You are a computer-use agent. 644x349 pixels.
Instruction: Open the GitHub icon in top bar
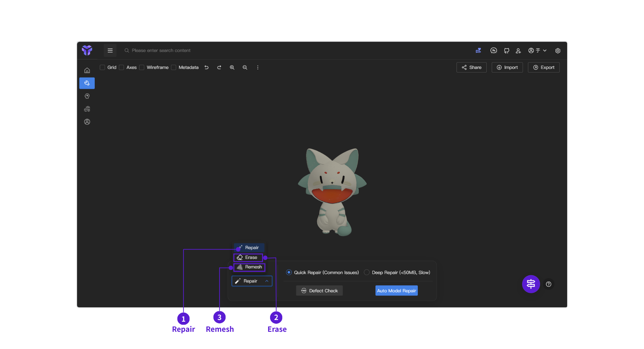click(x=506, y=51)
